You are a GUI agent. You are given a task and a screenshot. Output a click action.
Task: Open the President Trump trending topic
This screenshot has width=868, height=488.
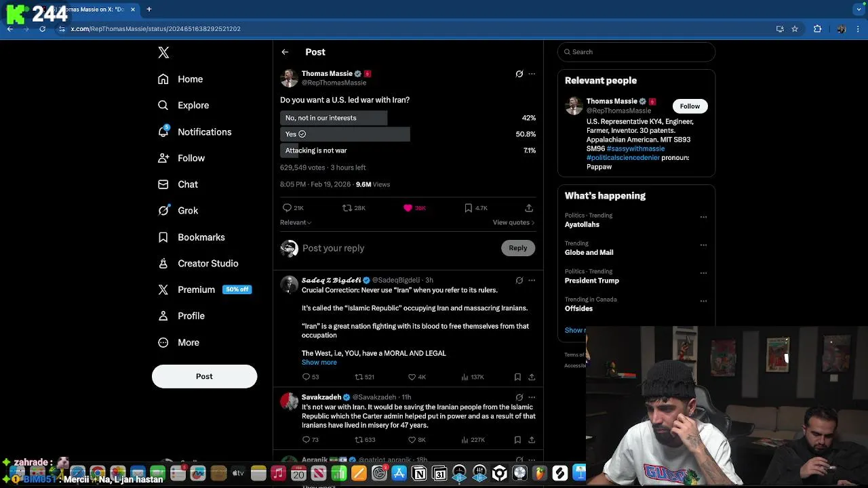click(592, 281)
